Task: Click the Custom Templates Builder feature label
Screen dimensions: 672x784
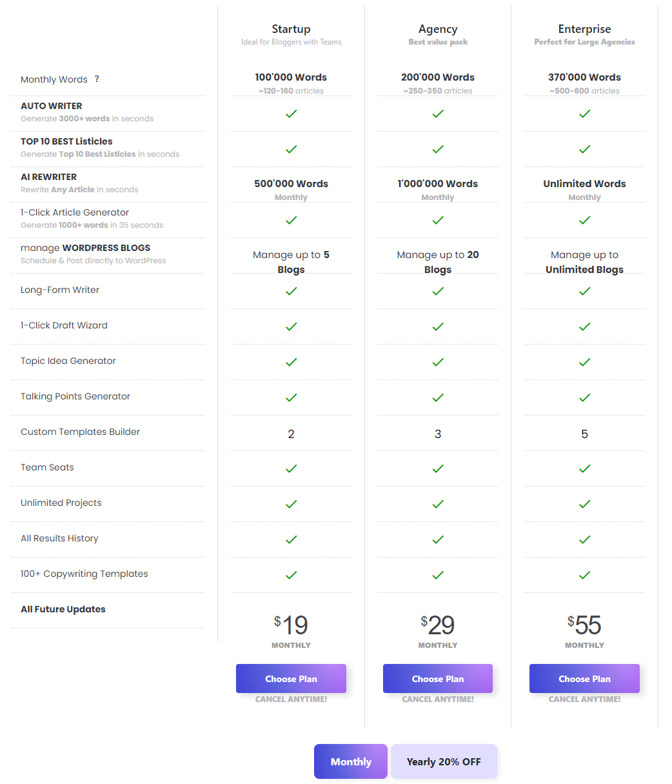Action: [80, 432]
